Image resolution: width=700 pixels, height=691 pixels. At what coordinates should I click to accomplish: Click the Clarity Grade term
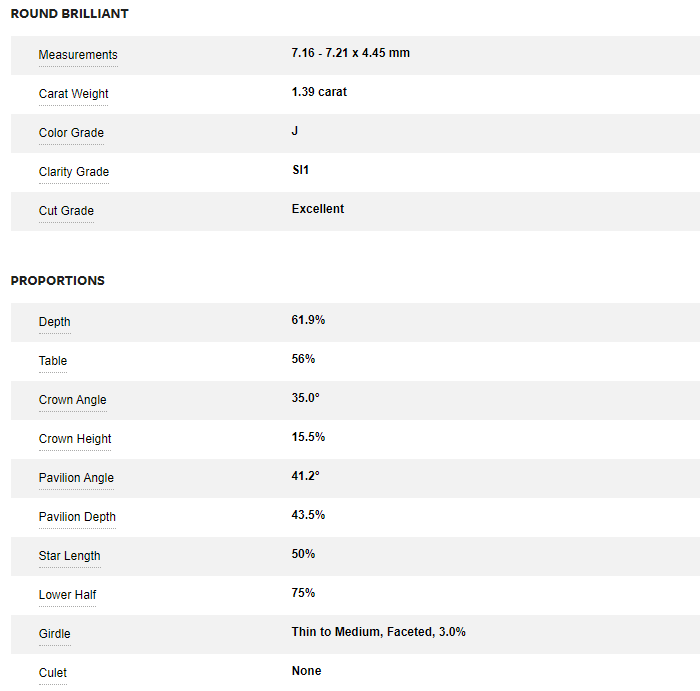point(74,172)
